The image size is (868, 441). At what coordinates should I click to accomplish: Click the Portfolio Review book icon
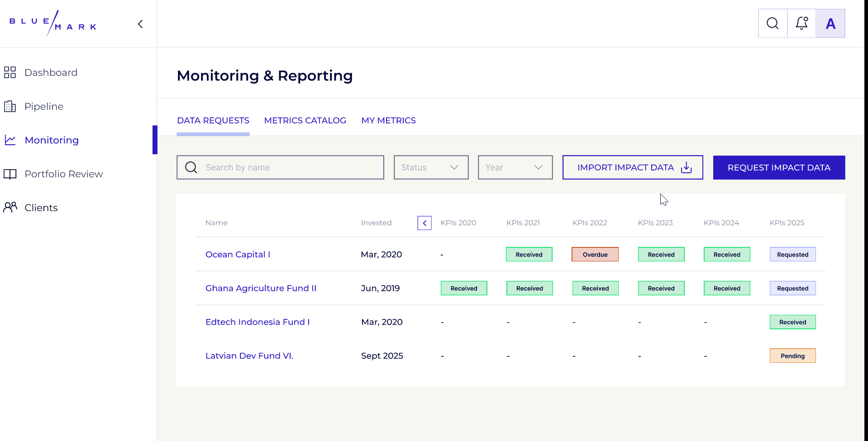click(10, 174)
